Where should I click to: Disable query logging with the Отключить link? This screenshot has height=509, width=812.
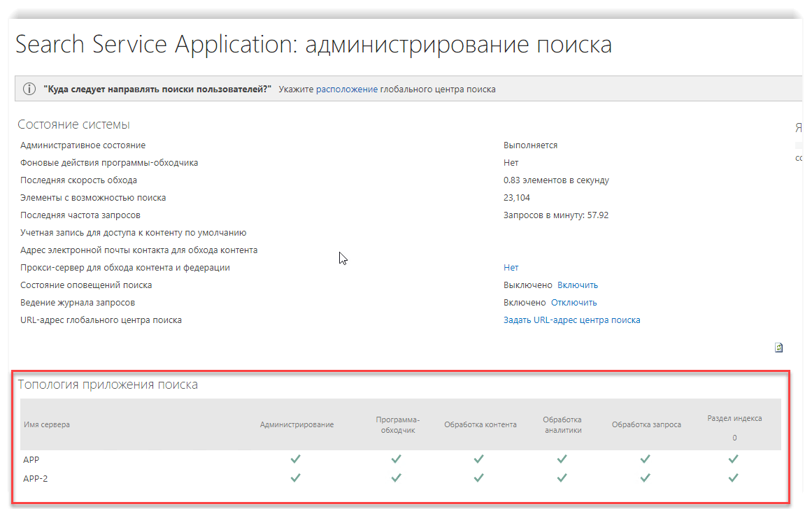(x=574, y=303)
